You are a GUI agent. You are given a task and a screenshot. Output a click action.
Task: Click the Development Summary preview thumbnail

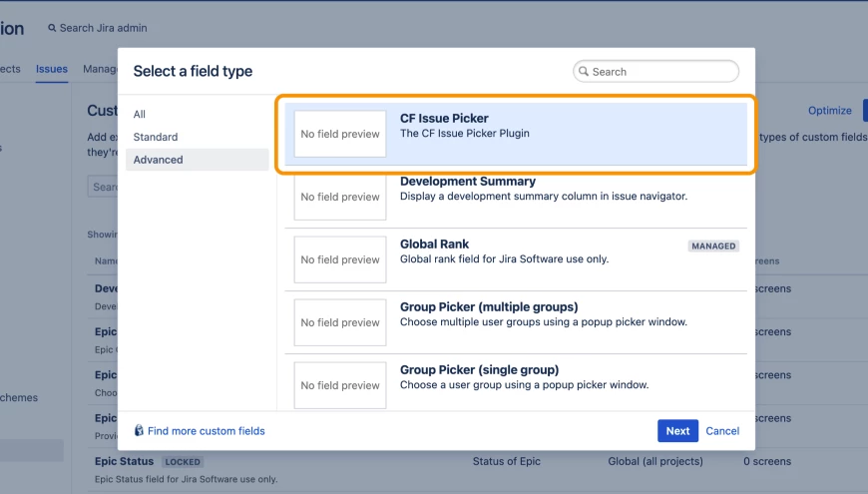pyautogui.click(x=340, y=197)
